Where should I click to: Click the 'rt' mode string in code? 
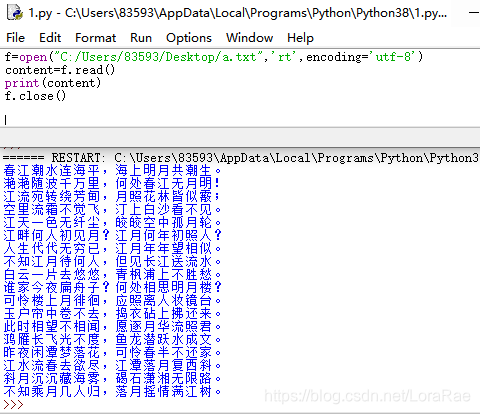tap(283, 57)
